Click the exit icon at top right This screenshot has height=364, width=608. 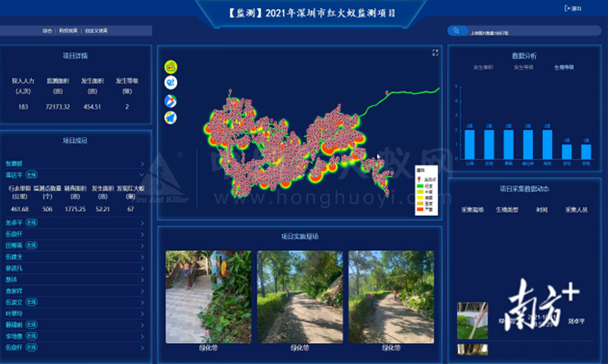(574, 8)
